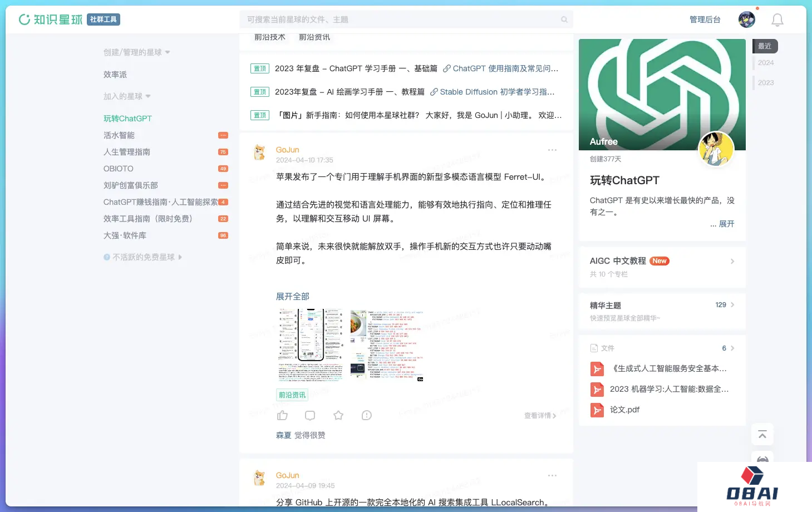Click the back-to-top arrow button
The width and height of the screenshot is (812, 512).
coord(762,435)
